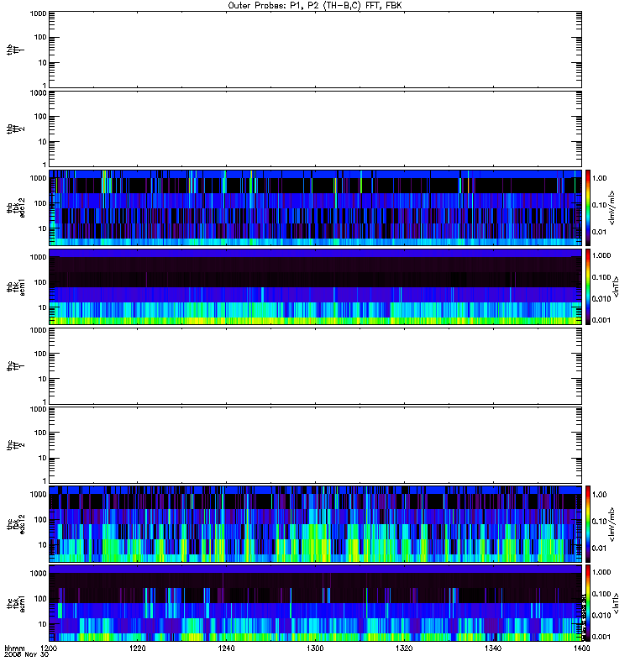Viewport: 630px width, 672px height.
Task: Click the thc fbk edc12 mV/m color bar
Action: (588, 524)
